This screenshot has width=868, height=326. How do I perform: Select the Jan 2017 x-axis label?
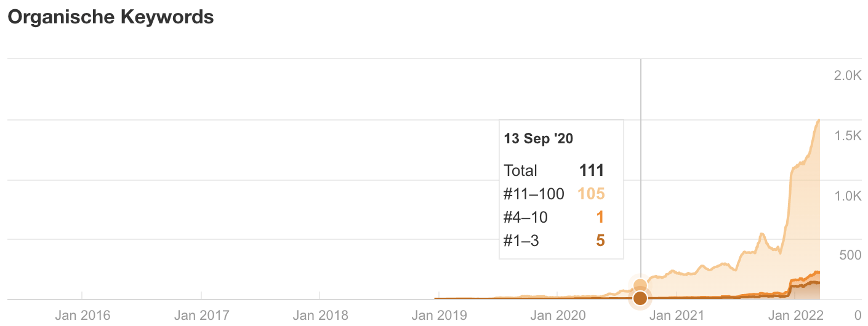click(201, 316)
